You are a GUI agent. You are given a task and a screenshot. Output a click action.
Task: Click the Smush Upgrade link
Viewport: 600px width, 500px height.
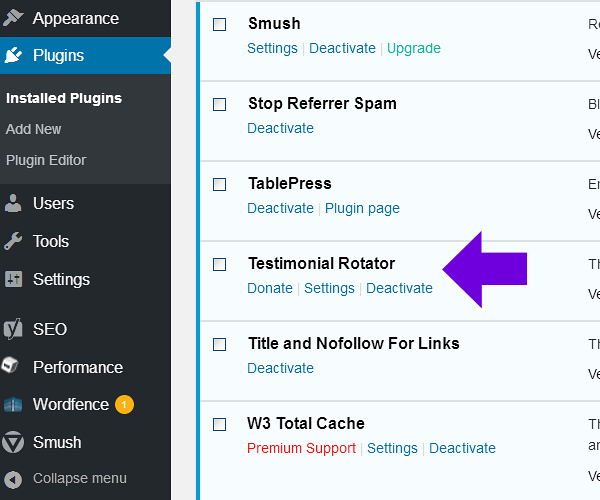pos(413,48)
